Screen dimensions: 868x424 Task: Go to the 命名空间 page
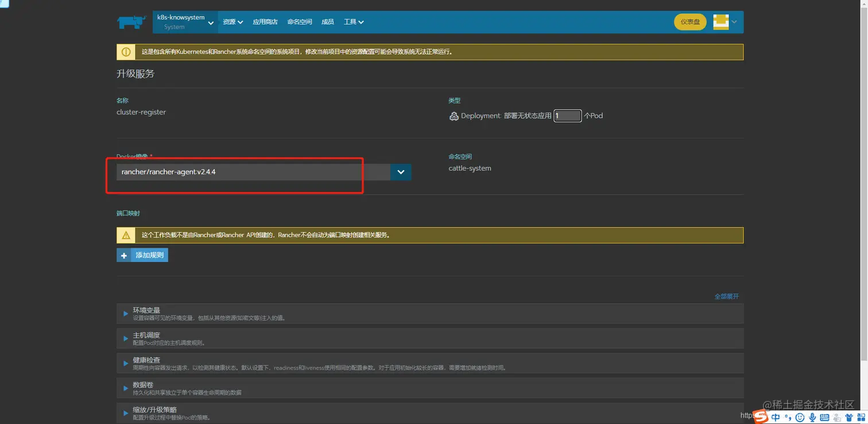click(300, 22)
